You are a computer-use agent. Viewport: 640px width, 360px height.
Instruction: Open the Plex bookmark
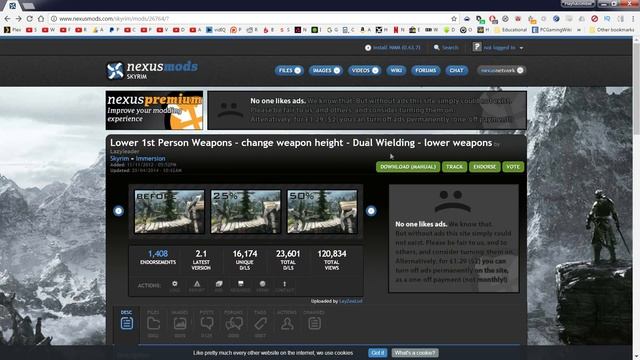pyautogui.click(x=12, y=30)
